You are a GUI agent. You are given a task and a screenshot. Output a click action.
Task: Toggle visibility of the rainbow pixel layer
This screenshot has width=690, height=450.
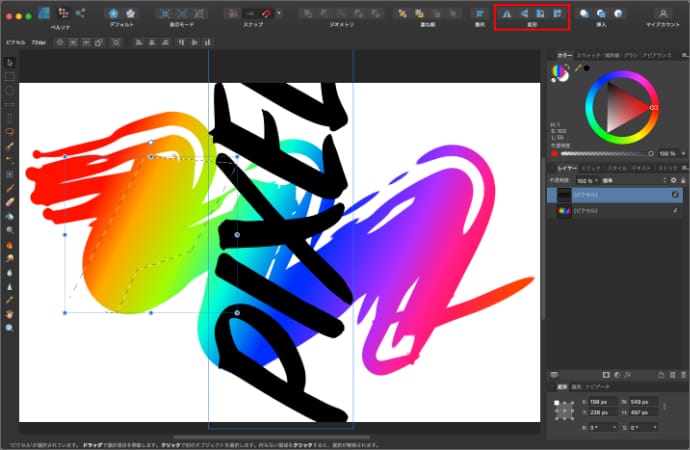pyautogui.click(x=676, y=210)
